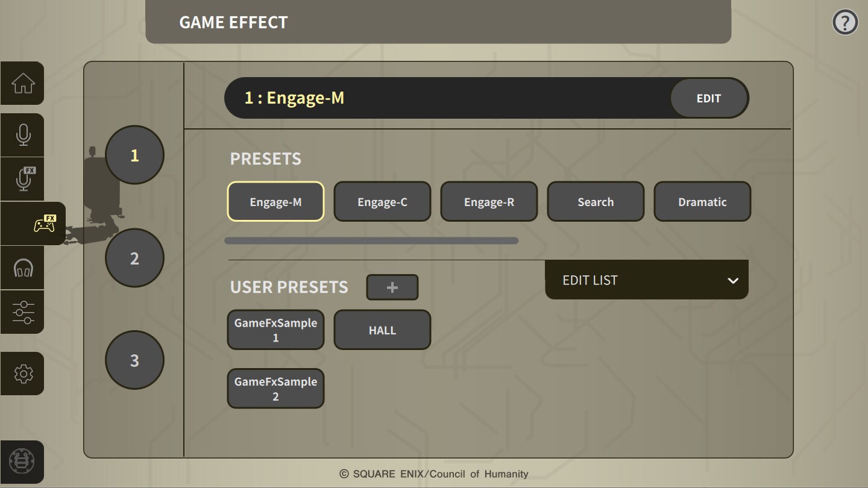Image resolution: width=868 pixels, height=488 pixels.
Task: Open help via the question mark icon
Action: pyautogui.click(x=844, y=22)
